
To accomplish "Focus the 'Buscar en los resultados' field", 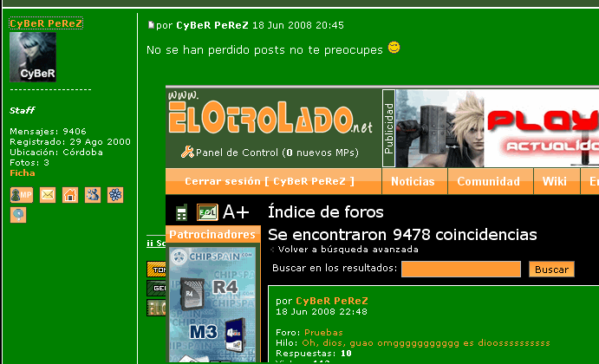I will point(461,269).
